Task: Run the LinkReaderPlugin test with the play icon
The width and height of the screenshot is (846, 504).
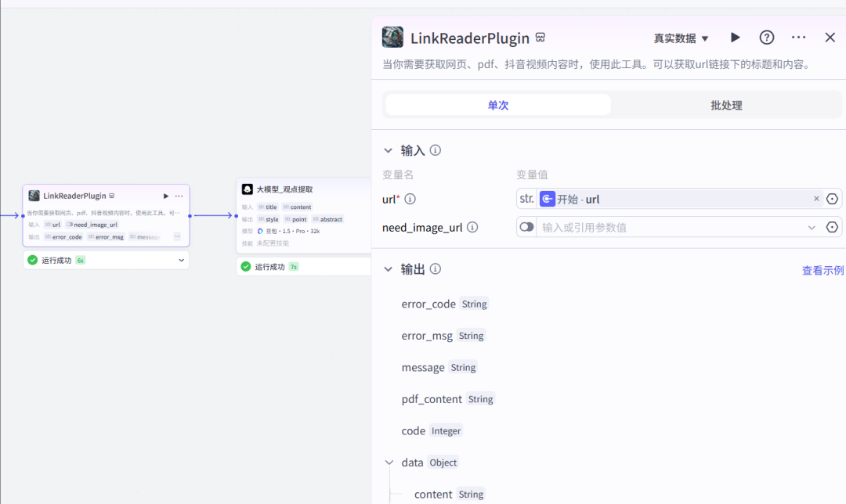Action: pos(735,37)
